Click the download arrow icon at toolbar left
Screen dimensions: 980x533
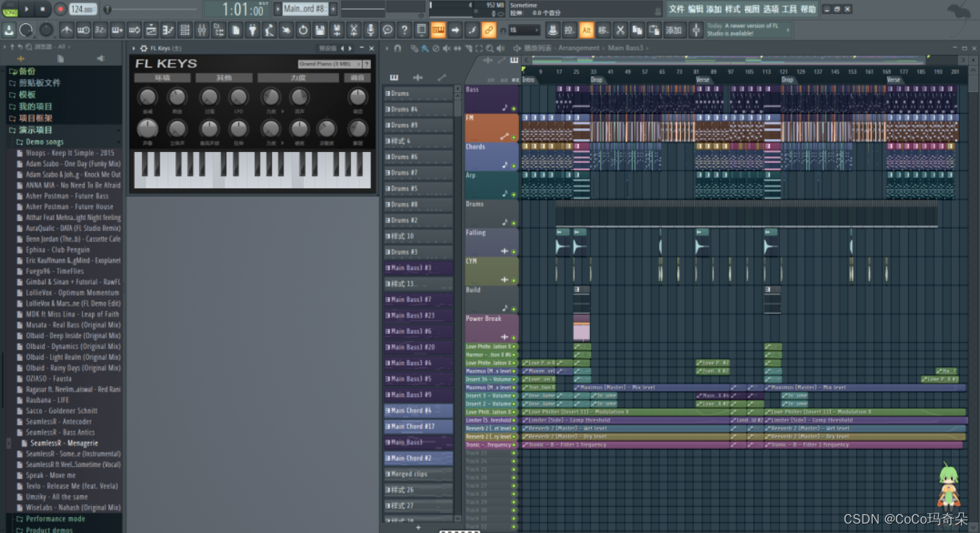9,30
